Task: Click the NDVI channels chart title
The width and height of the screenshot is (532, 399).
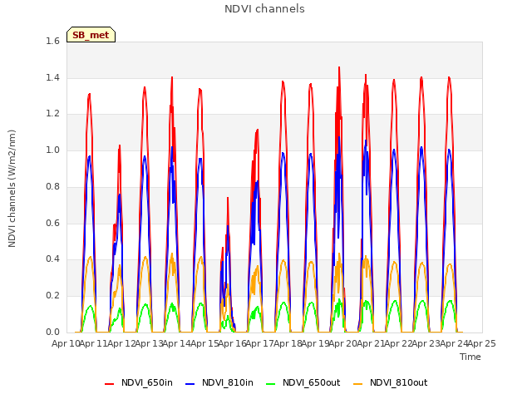Action: point(264,9)
